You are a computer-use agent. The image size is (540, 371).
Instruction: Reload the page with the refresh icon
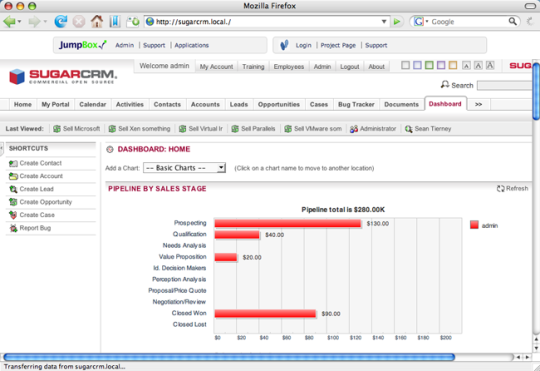tap(61, 22)
